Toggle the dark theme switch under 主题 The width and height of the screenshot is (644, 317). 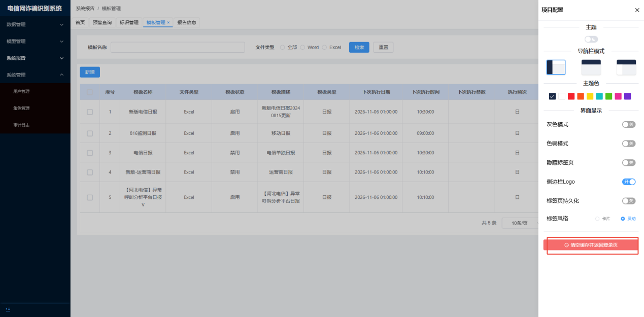coord(591,39)
